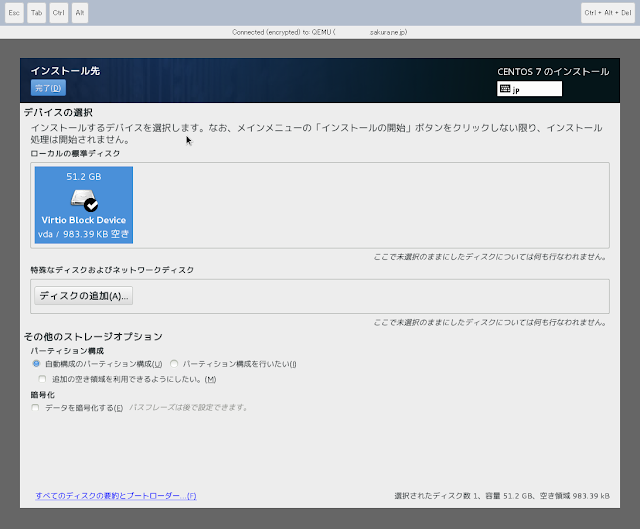The image size is (640, 529).
Task: Toggle the Alt modifier key button
Action: pos(80,13)
